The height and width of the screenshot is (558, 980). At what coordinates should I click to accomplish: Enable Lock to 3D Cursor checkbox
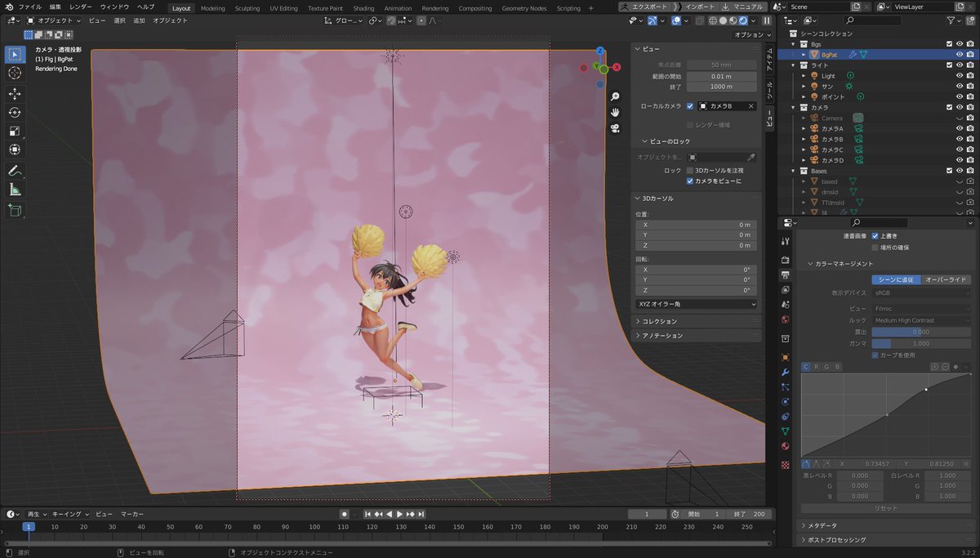click(690, 170)
